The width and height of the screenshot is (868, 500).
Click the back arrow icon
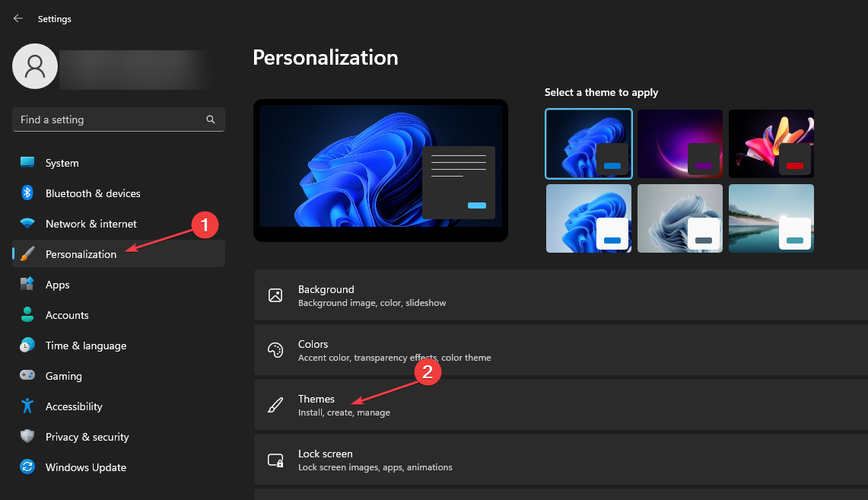[x=17, y=18]
